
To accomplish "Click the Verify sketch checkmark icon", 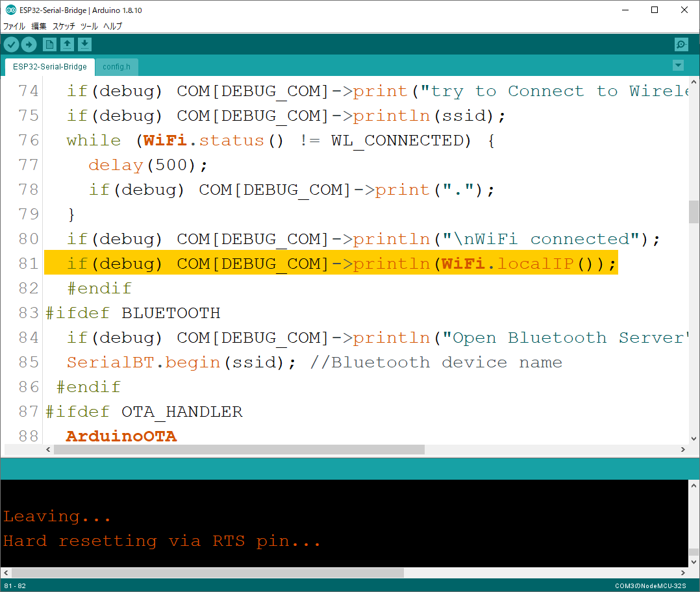I will 12,45.
